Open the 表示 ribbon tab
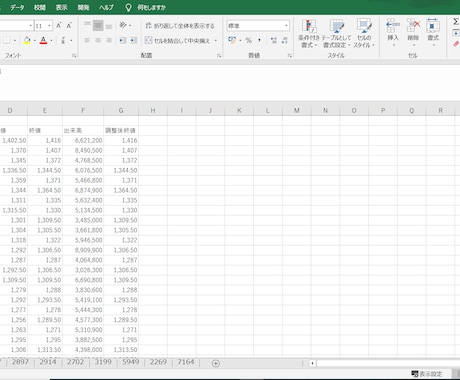The width and height of the screenshot is (460, 380). point(62,7)
